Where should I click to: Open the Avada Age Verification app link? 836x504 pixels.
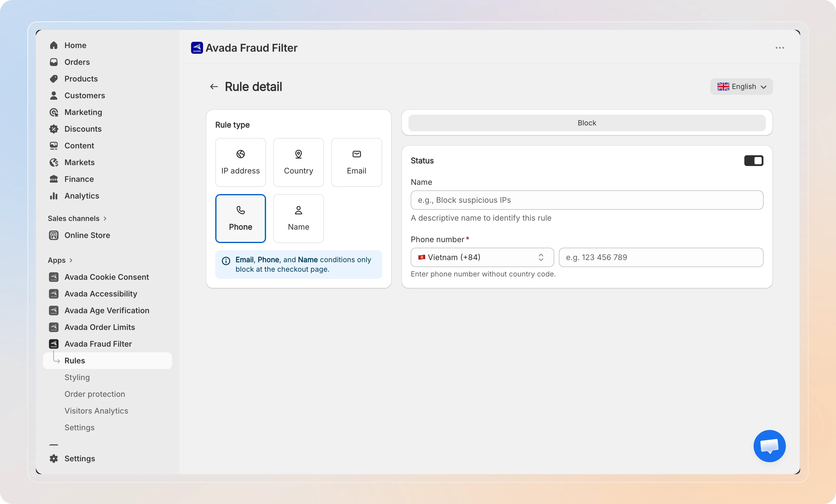click(107, 311)
